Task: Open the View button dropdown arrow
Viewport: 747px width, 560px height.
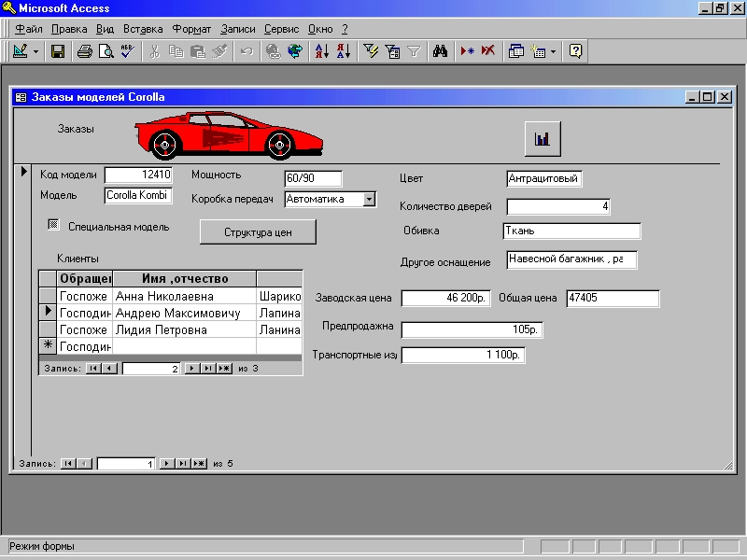Action: click(35, 51)
